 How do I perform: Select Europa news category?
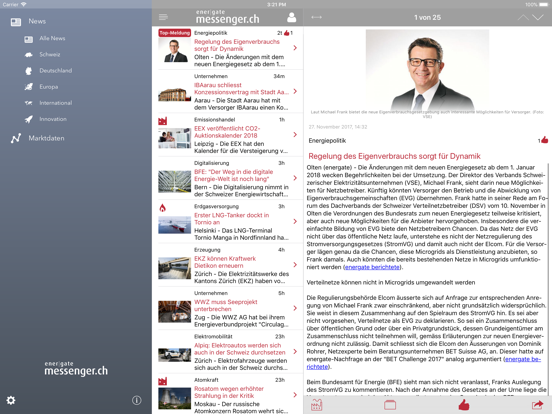click(x=49, y=87)
